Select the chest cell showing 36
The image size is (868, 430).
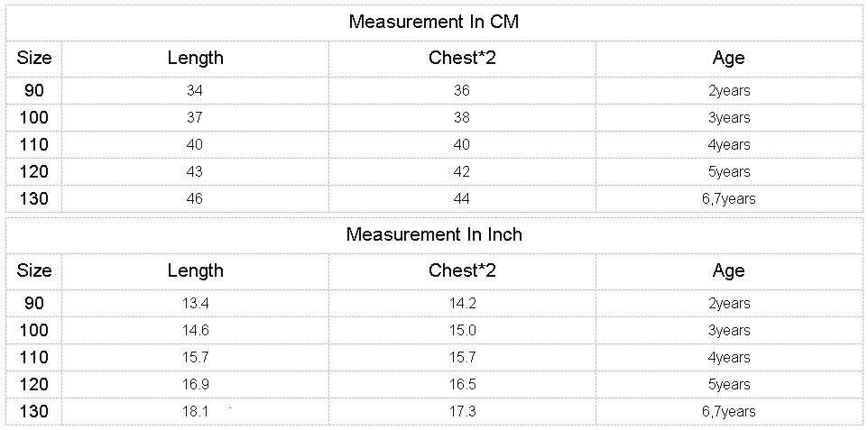click(462, 90)
